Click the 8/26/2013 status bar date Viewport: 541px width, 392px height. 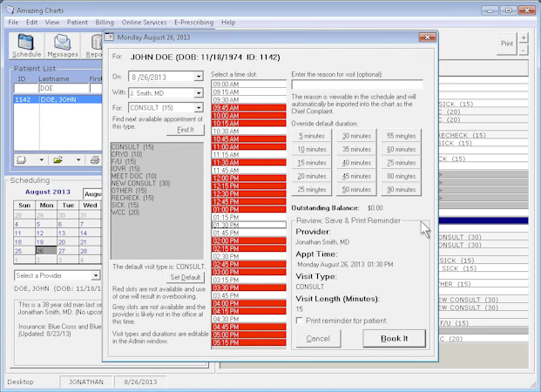coord(140,382)
